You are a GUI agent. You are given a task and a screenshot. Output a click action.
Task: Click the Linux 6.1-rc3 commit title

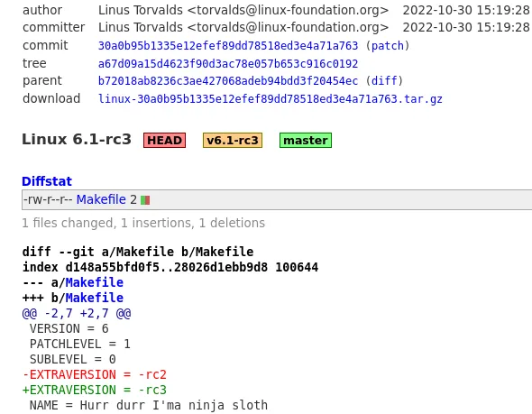tap(77, 140)
